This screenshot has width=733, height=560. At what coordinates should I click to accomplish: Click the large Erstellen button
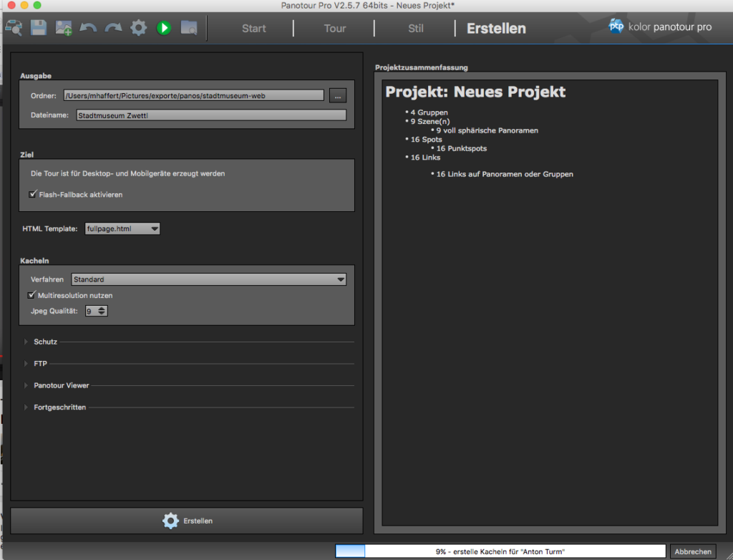point(187,521)
